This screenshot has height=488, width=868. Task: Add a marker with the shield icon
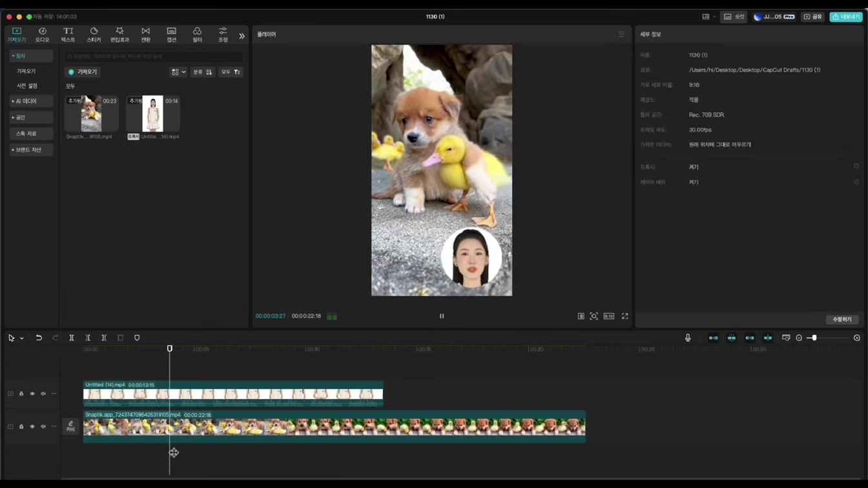tap(137, 338)
